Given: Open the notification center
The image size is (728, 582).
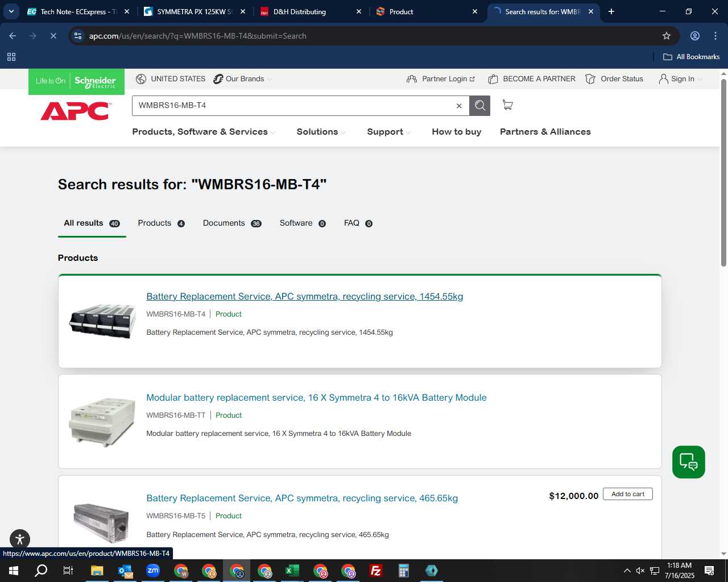Looking at the screenshot, I should (709, 571).
